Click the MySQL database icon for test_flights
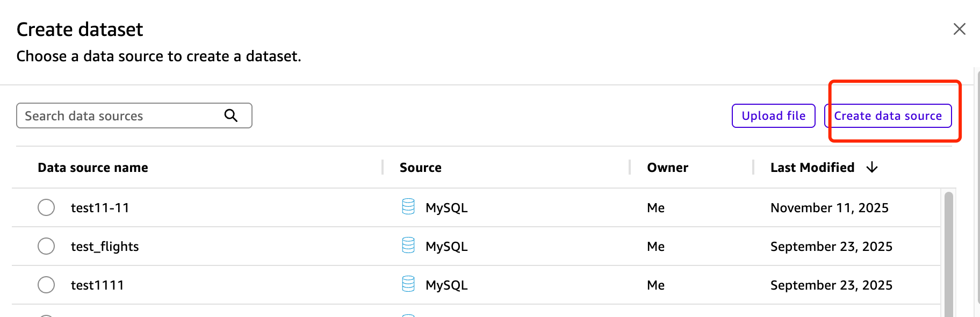The width and height of the screenshot is (980, 317). 408,246
